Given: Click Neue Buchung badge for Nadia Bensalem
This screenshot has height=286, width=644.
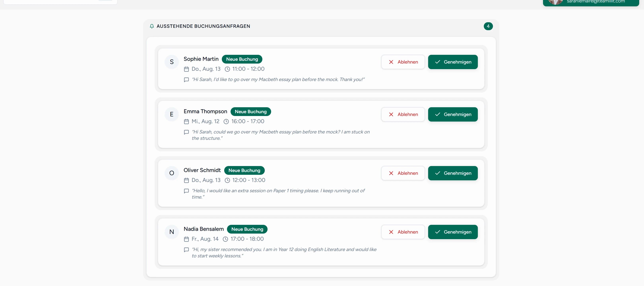Looking at the screenshot, I should [x=247, y=229].
